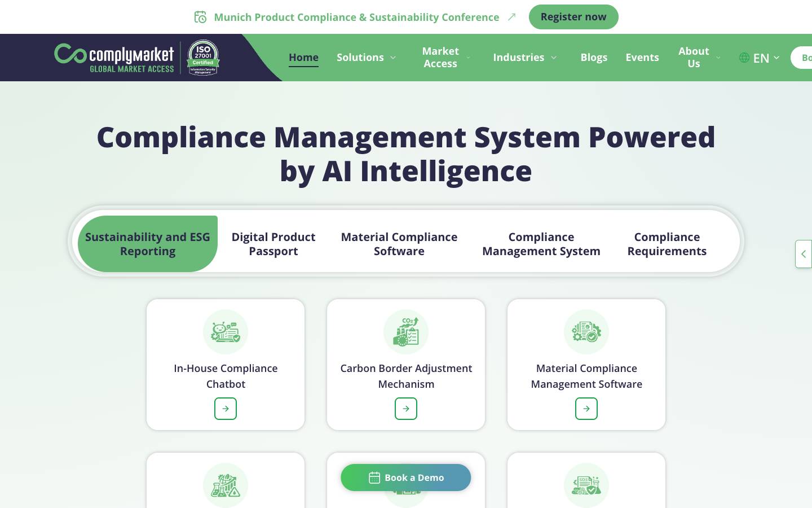The image size is (812, 508).
Task: Click In-House Compliance Chatbot card title
Action: (226, 376)
